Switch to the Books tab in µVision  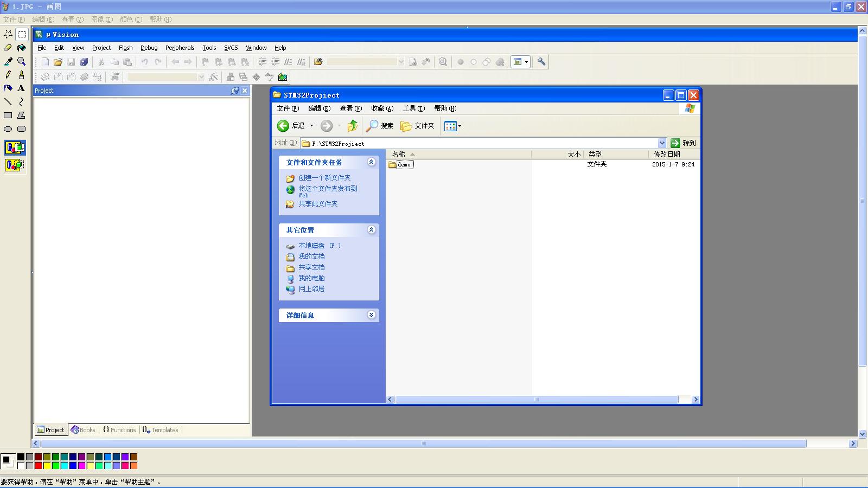[x=83, y=430]
